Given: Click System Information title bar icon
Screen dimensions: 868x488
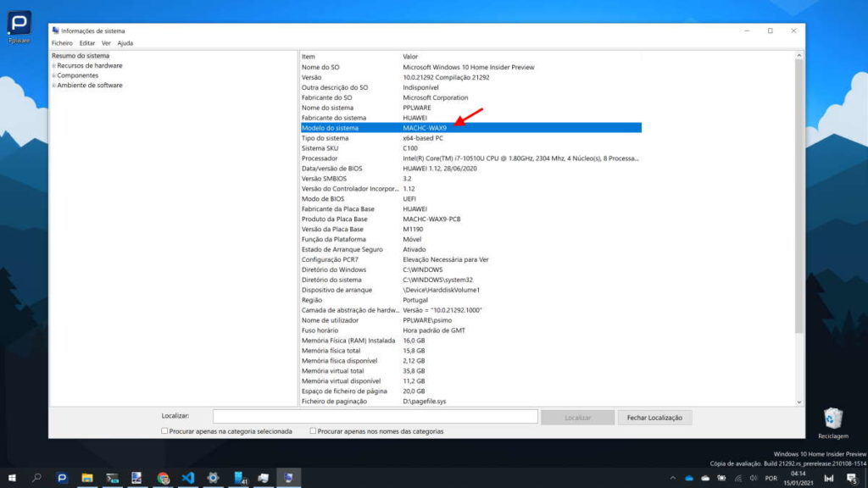Looking at the screenshot, I should [x=55, y=30].
